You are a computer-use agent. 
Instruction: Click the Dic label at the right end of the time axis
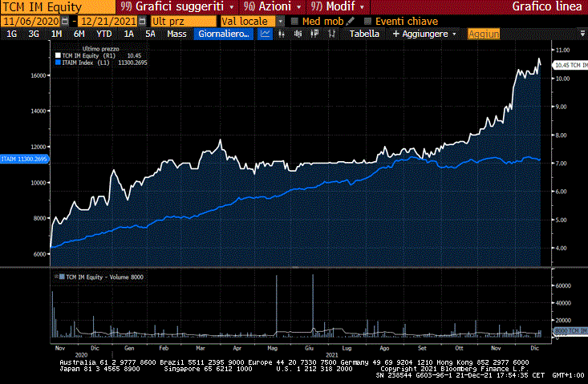535,348
